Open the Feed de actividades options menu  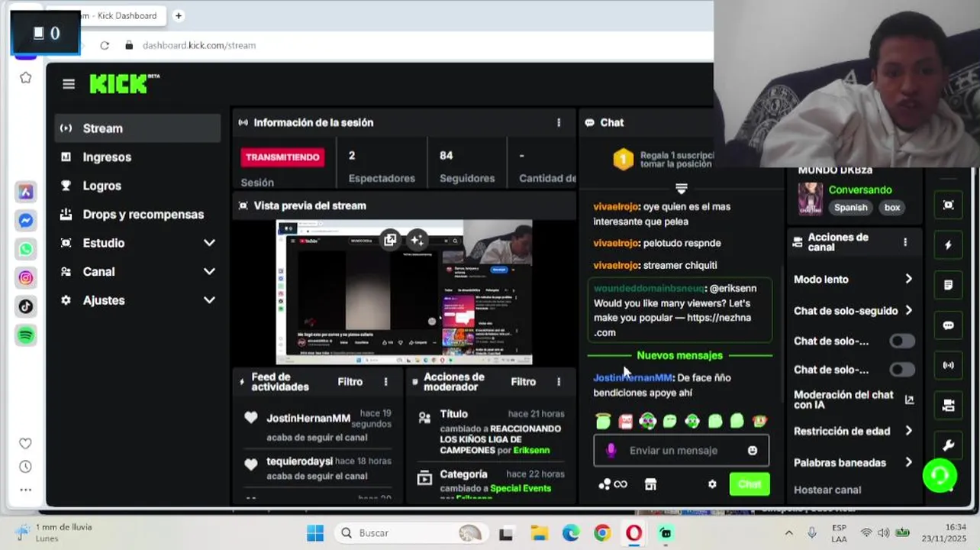coord(385,381)
